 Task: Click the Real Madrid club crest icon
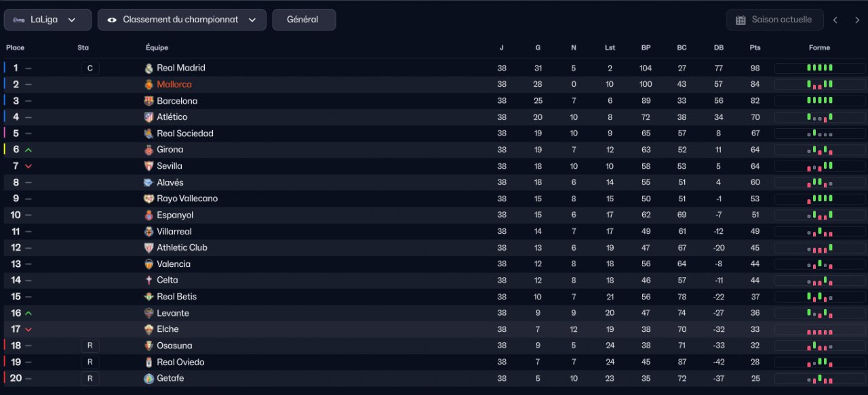click(149, 68)
